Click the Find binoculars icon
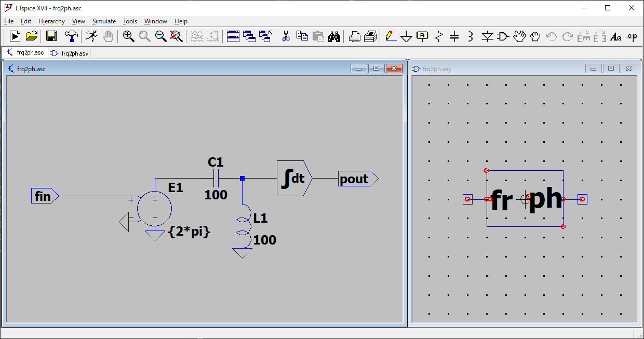 tap(334, 36)
